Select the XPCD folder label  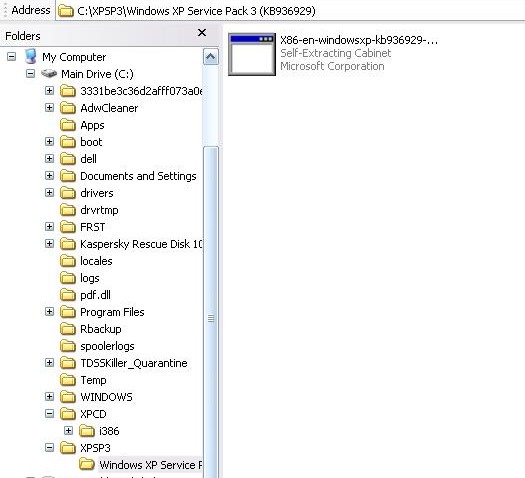point(93,414)
